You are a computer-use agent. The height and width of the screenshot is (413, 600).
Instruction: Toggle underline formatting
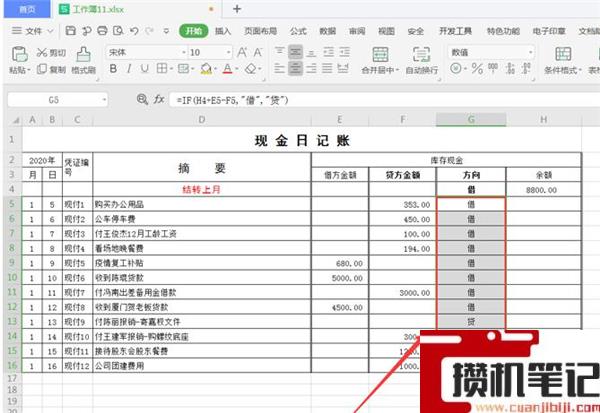(x=144, y=69)
